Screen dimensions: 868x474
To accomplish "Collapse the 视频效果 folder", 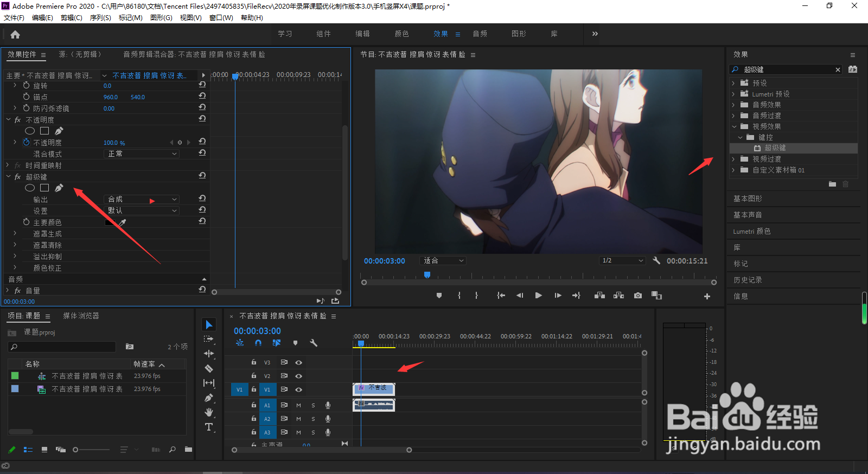I will click(734, 126).
